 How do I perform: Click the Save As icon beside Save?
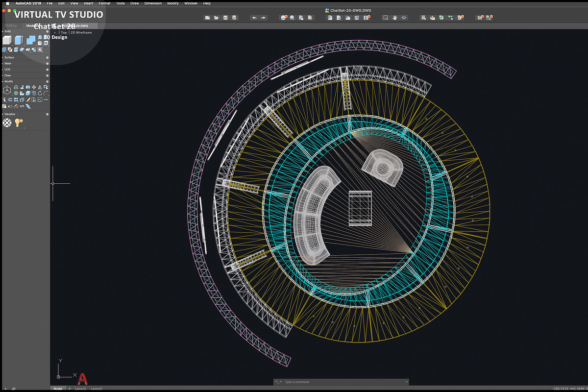(234, 18)
